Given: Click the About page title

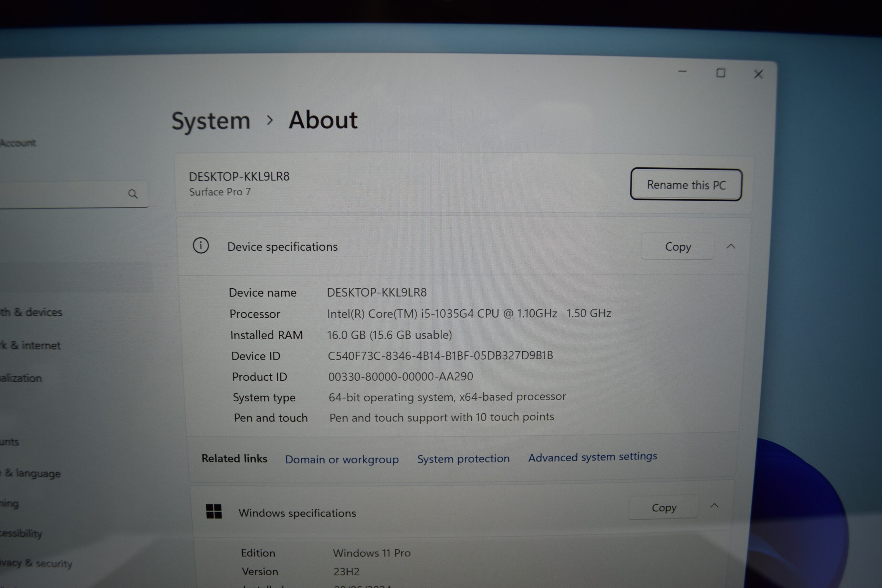Looking at the screenshot, I should (323, 120).
